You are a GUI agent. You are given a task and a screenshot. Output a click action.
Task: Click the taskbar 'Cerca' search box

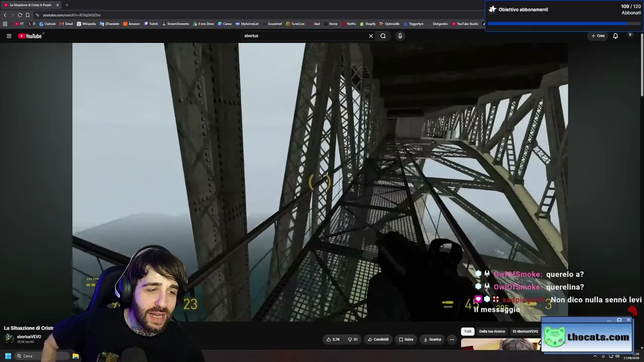tap(43, 356)
